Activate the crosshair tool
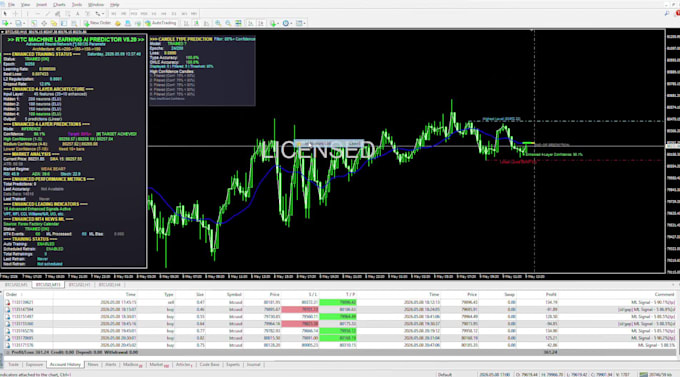This screenshot has width=680, height=377. click(15, 14)
